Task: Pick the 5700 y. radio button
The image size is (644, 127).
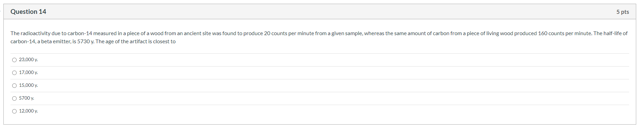Action: point(14,99)
